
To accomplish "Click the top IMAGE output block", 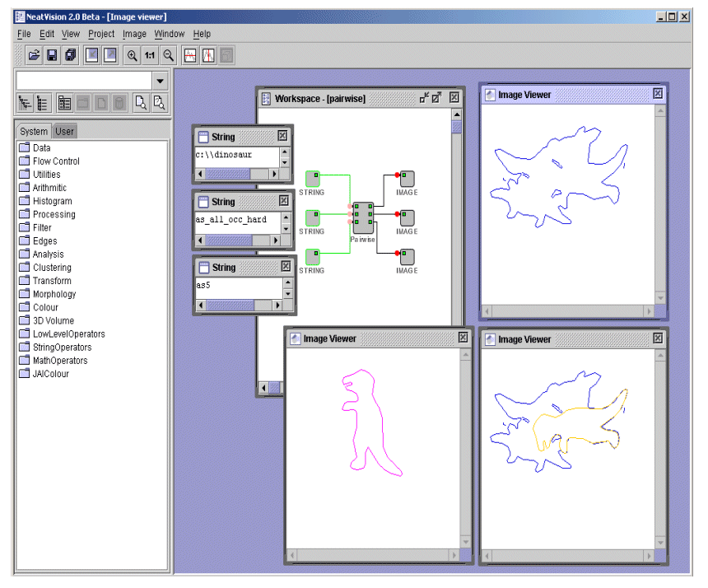I will pyautogui.click(x=408, y=179).
